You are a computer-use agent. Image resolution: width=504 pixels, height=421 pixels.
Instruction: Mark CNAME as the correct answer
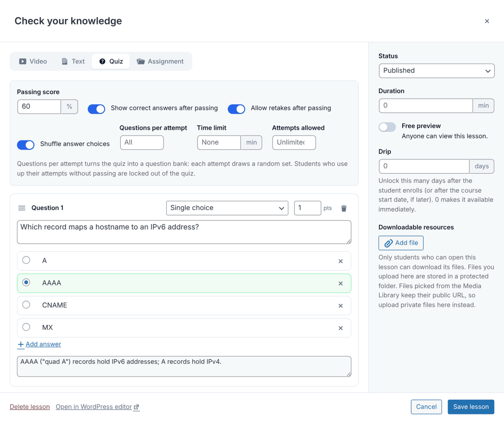coord(26,305)
